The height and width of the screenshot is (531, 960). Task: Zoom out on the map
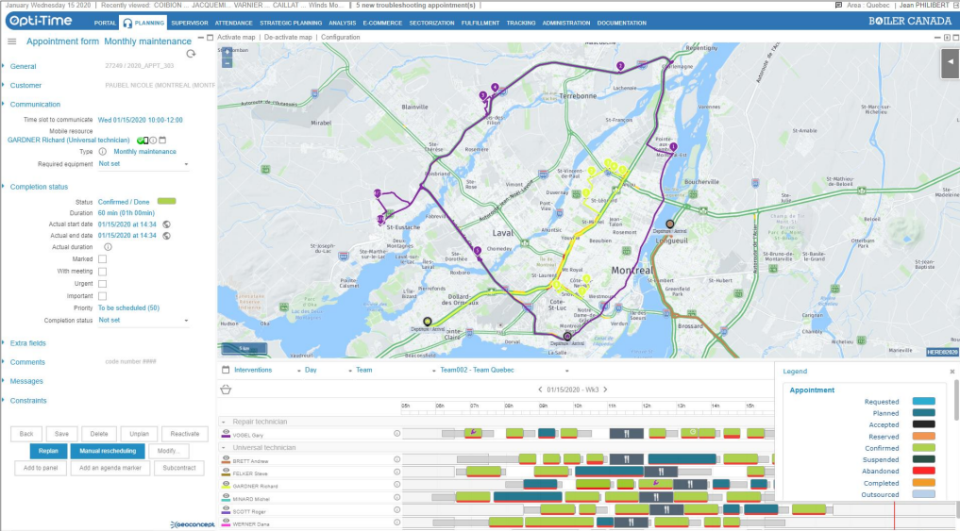[227, 62]
